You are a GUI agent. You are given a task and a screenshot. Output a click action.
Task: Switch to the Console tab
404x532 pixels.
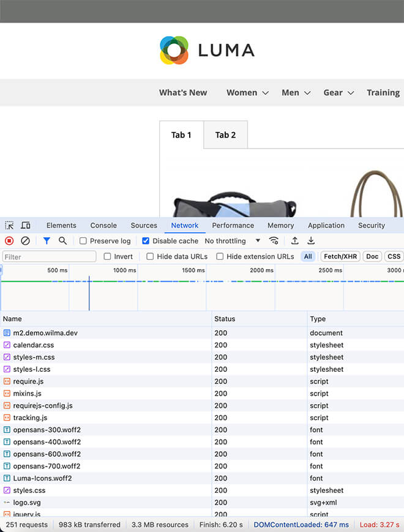[x=103, y=226]
